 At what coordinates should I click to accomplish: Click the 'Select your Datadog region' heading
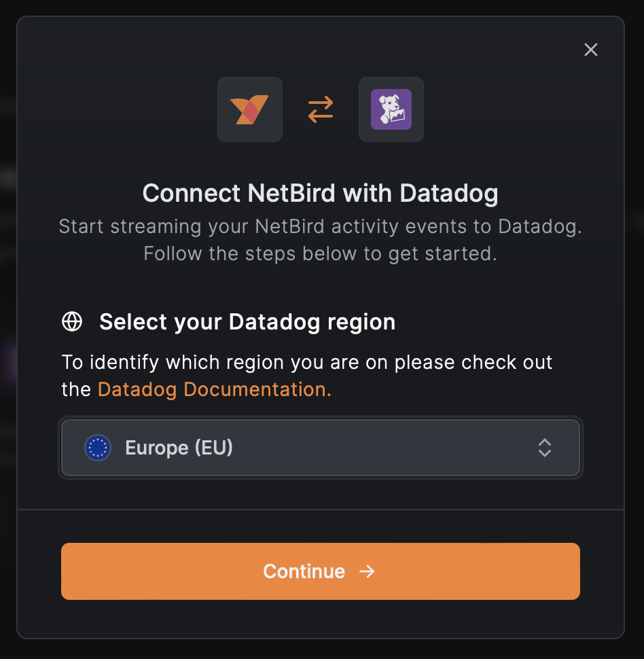(x=247, y=321)
